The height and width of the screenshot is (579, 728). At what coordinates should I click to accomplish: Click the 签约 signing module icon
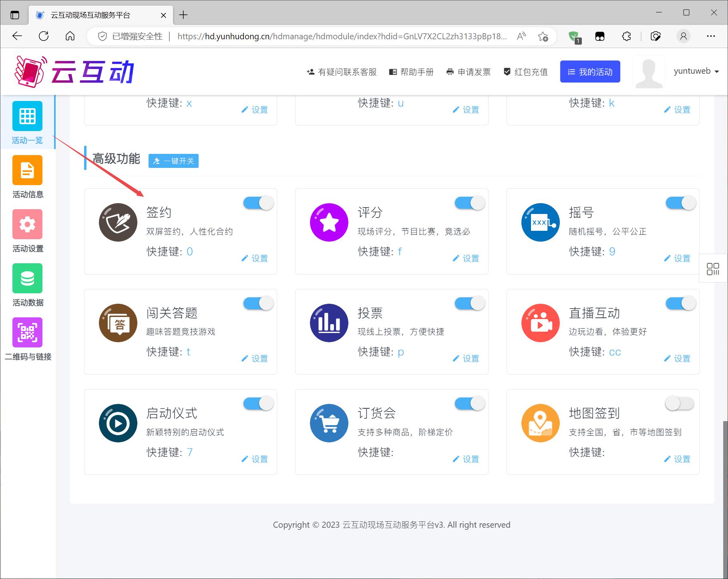(x=118, y=222)
